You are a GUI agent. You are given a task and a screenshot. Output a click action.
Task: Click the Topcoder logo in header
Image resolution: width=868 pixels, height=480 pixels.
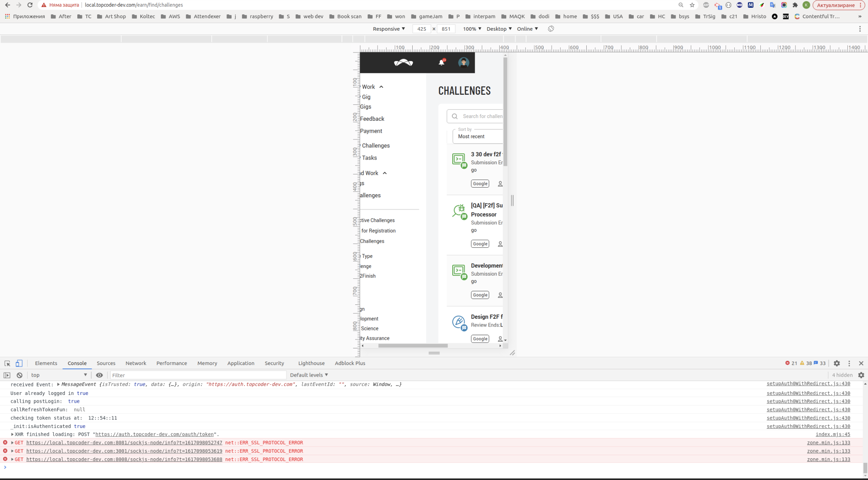coord(403,63)
